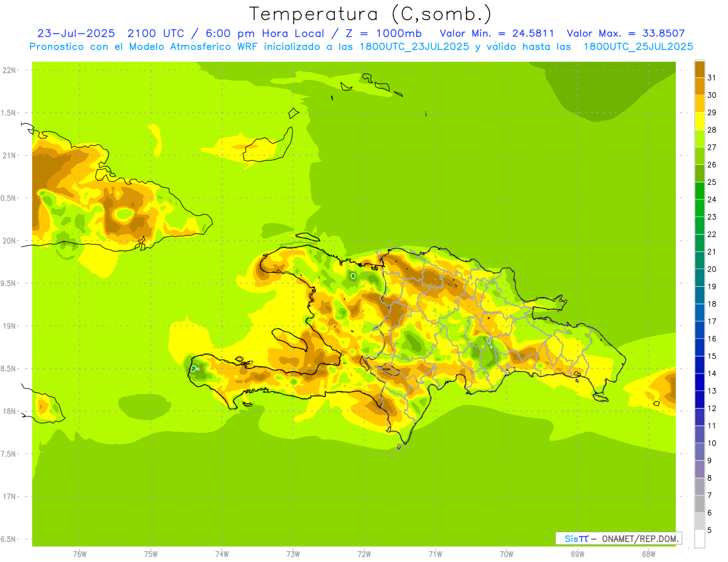Screen dimensions: 728x562
Task: Click the "73W" longitude label
Action: pyautogui.click(x=293, y=554)
